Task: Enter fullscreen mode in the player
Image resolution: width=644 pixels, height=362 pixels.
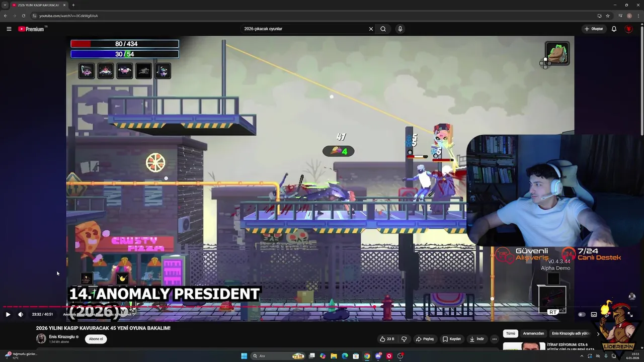Action: click(x=630, y=314)
